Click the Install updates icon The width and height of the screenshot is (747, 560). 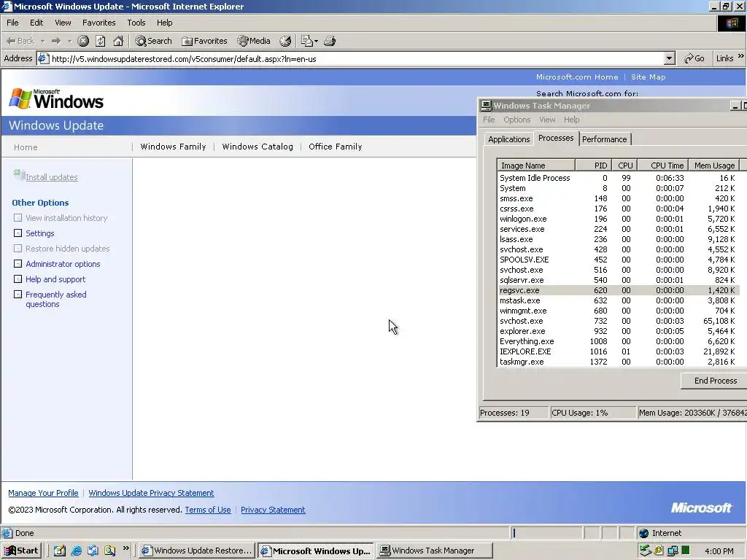coord(19,175)
